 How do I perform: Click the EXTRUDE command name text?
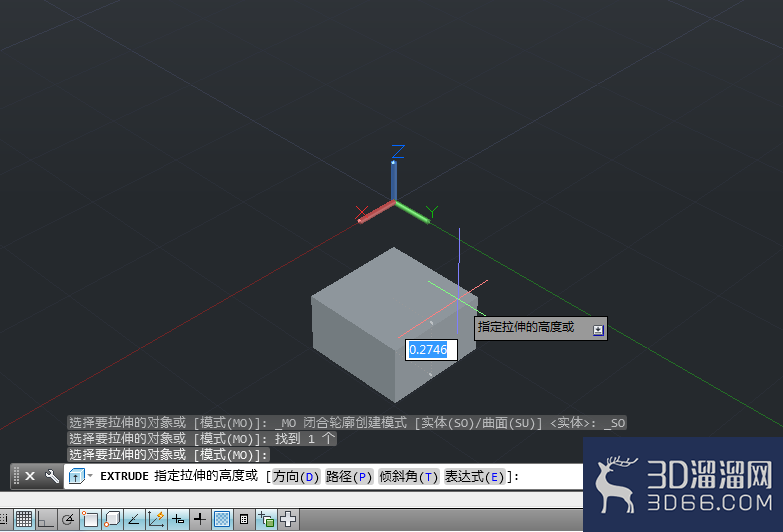click(x=124, y=476)
